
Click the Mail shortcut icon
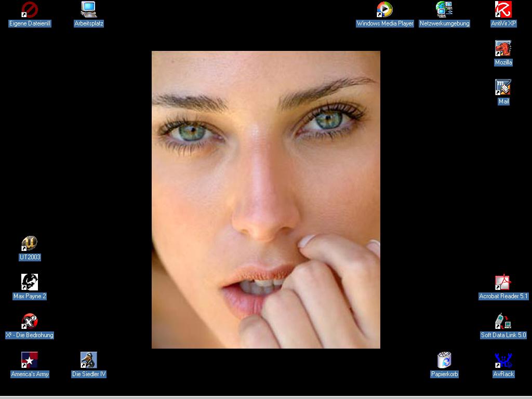[503, 88]
